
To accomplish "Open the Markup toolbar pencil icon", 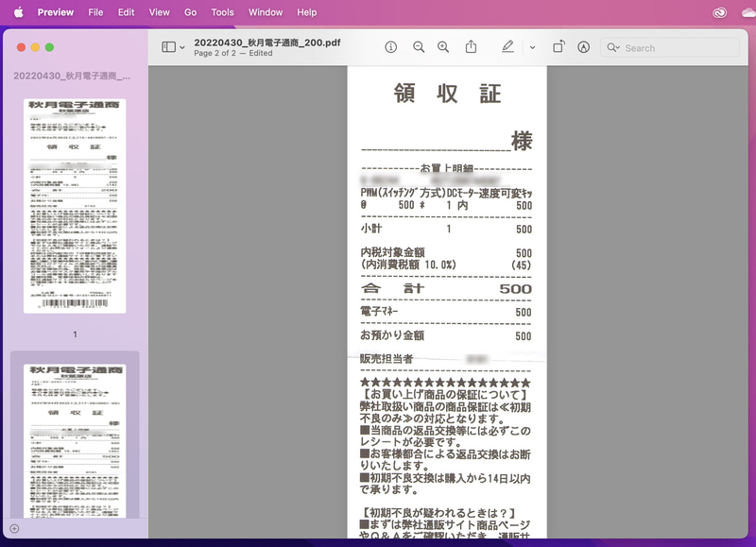I will click(507, 47).
